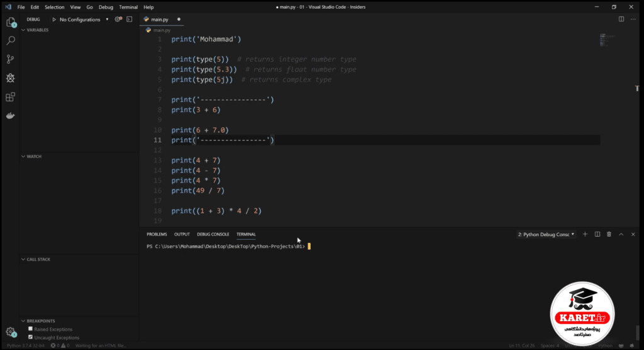This screenshot has width=644, height=350.
Task: Click the code line print(49 / 7)
Action: pos(198,191)
